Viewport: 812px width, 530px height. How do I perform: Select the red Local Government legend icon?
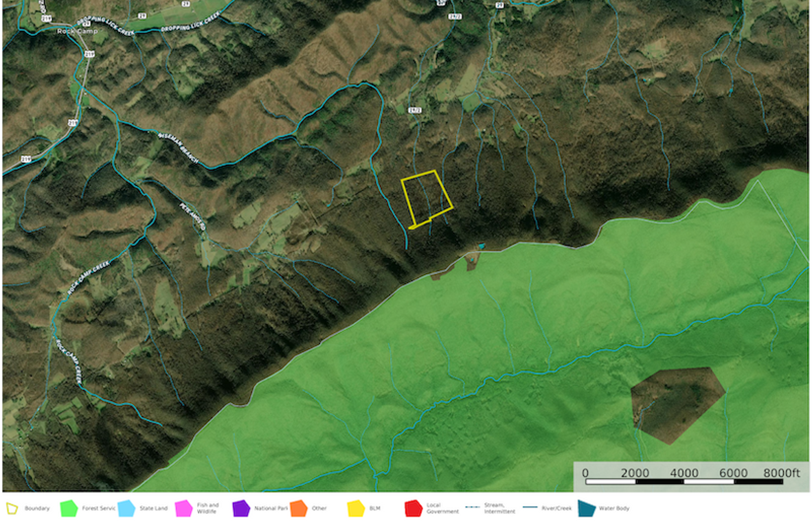coord(413,509)
